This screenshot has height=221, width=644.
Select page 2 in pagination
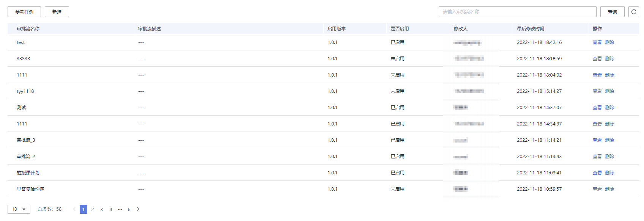93,209
